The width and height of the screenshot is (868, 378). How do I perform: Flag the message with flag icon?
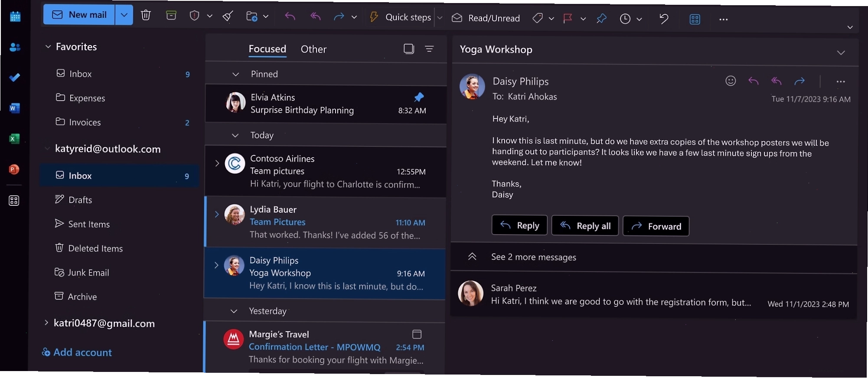click(x=568, y=18)
